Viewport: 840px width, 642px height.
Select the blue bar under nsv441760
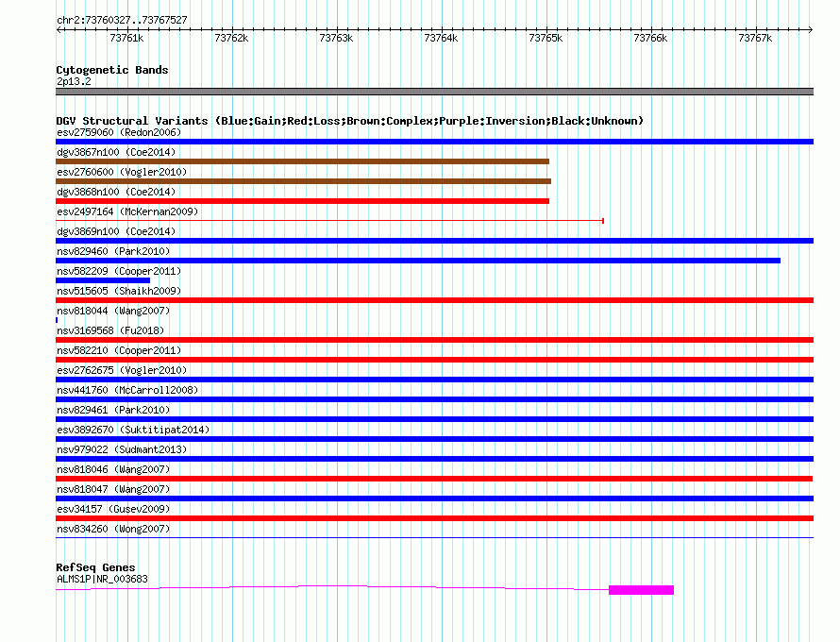[x=434, y=399]
